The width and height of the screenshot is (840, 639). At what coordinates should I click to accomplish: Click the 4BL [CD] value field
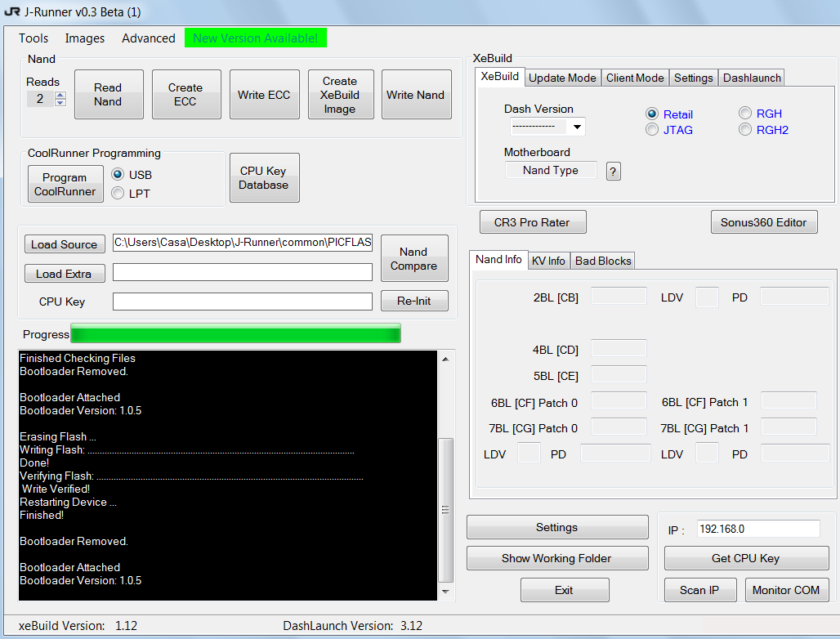point(619,348)
